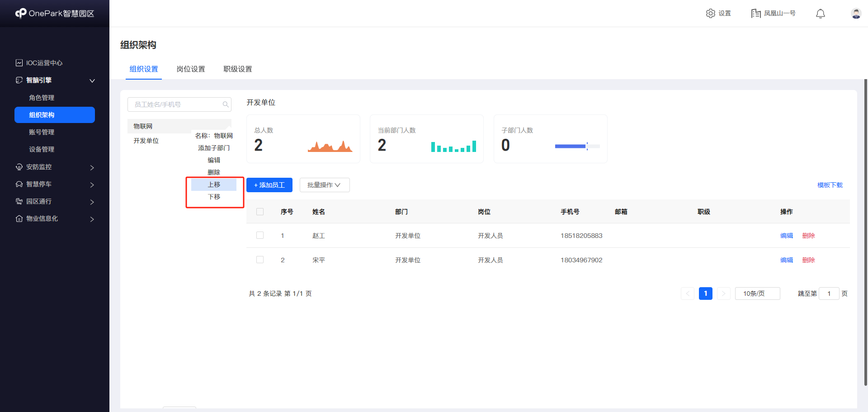Click the 添加员工 button
The height and width of the screenshot is (412, 868).
(x=269, y=185)
